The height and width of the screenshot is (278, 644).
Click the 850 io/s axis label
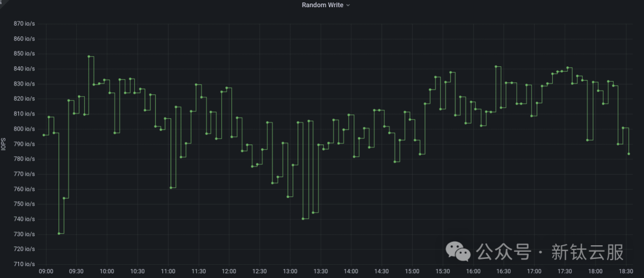(24, 54)
